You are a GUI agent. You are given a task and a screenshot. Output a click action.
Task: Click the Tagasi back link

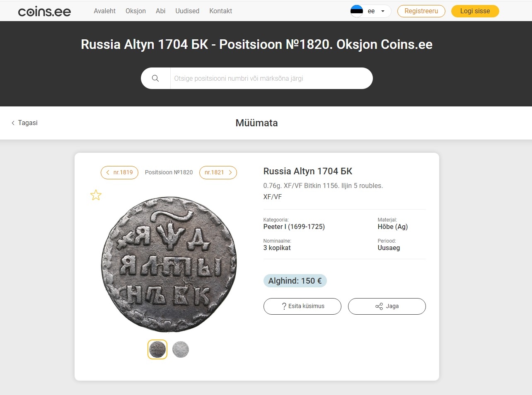(24, 123)
